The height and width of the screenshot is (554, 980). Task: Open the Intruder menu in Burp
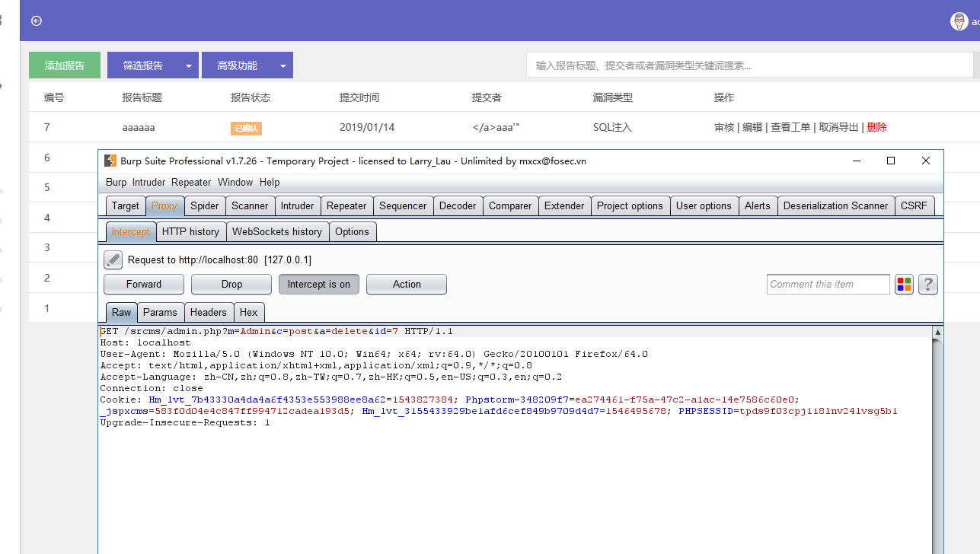148,183
